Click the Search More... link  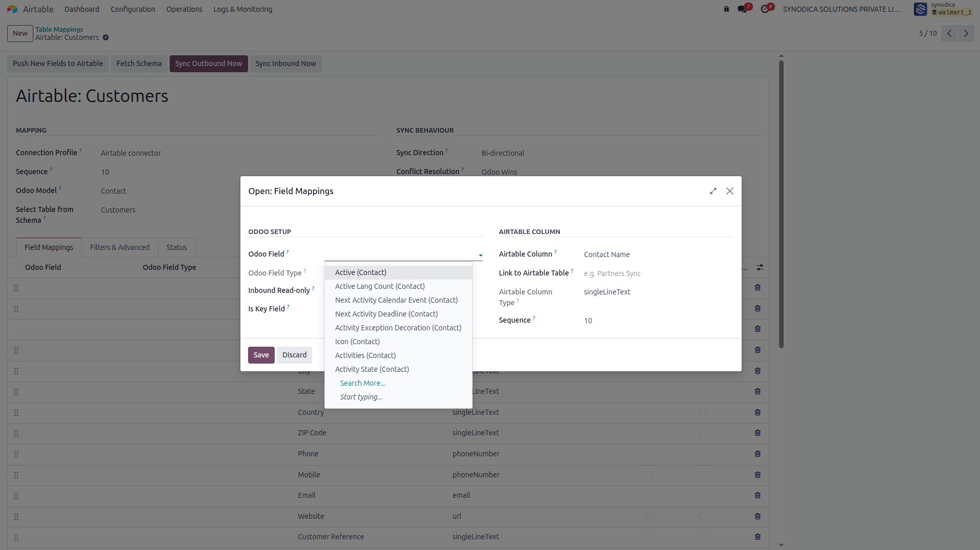pyautogui.click(x=363, y=383)
